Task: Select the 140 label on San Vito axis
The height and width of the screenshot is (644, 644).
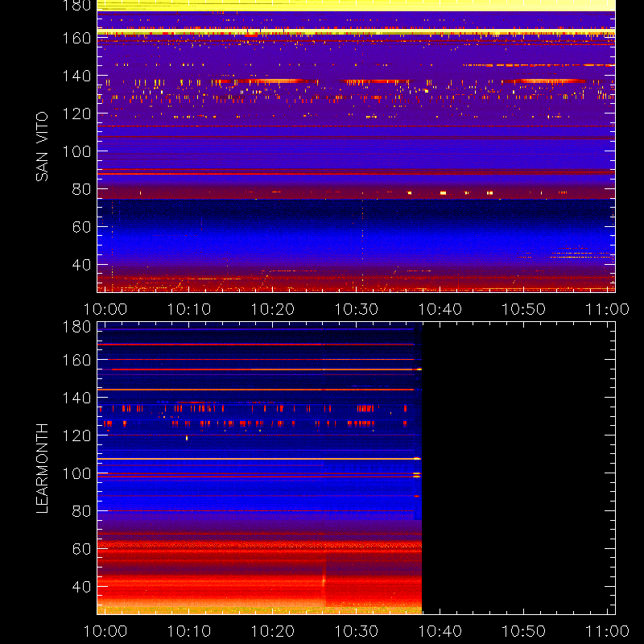Action: point(76,76)
